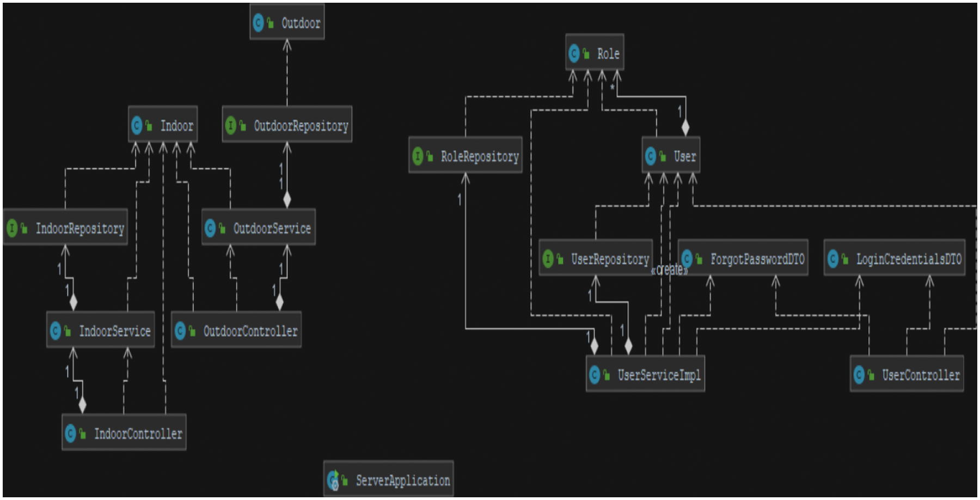Click the class icon on UserController node
The image size is (980, 500).
[x=859, y=375]
